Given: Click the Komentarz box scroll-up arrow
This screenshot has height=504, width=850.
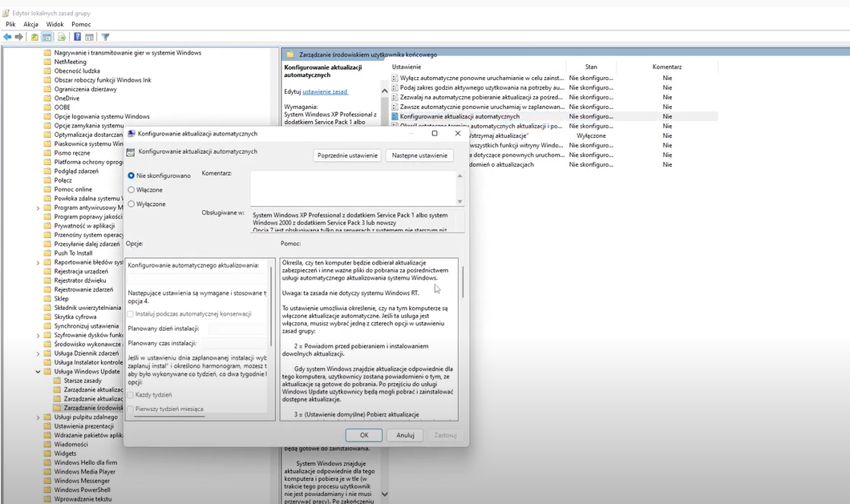Looking at the screenshot, I should (x=459, y=175).
